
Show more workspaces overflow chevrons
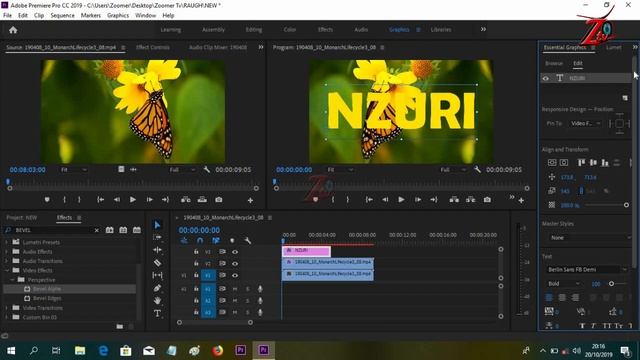[483, 29]
